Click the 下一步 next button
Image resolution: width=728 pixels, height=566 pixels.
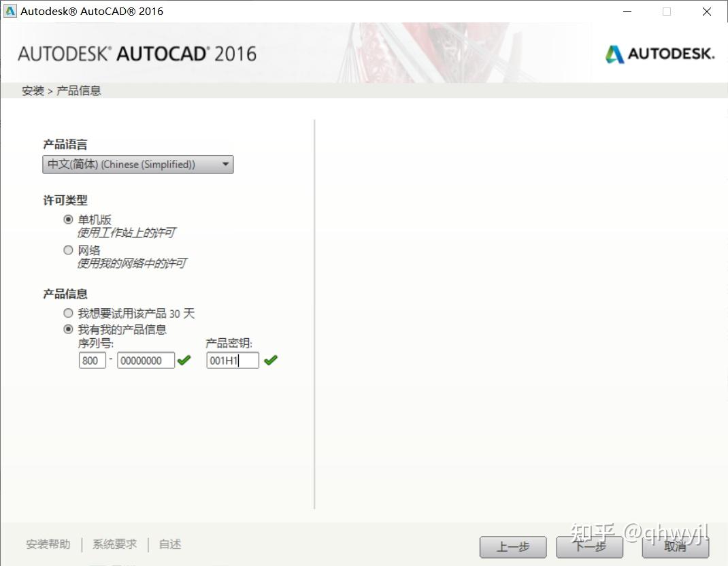[x=590, y=547]
